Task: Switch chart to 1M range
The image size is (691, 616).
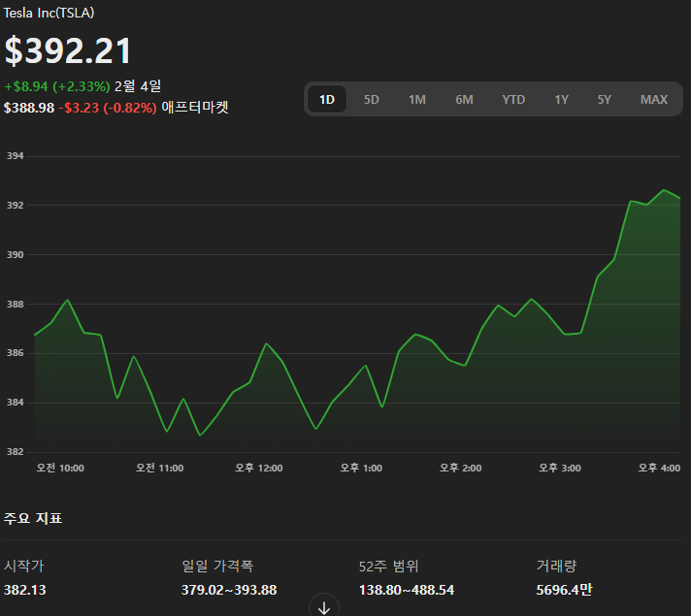Action: [417, 100]
